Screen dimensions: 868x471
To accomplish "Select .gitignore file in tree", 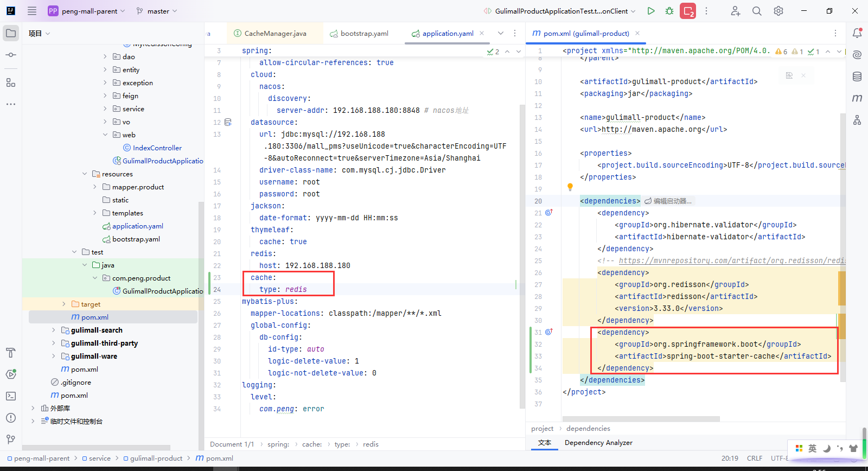I will click(x=76, y=382).
